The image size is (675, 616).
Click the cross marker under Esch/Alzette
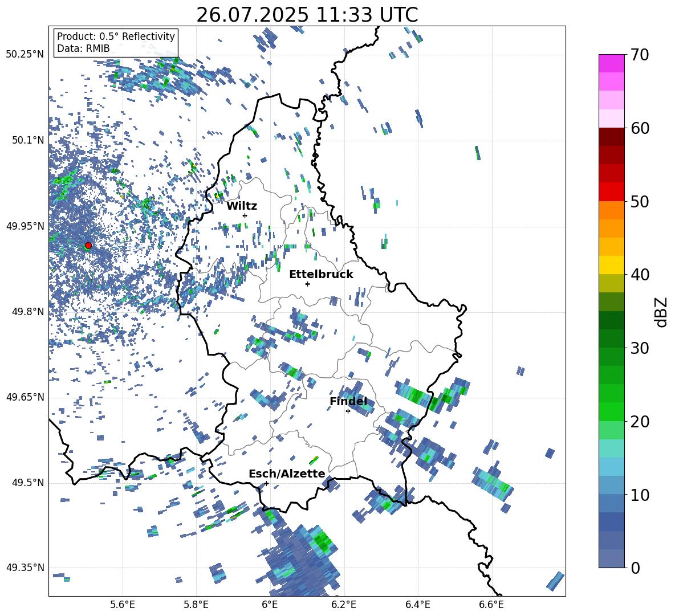[266, 483]
